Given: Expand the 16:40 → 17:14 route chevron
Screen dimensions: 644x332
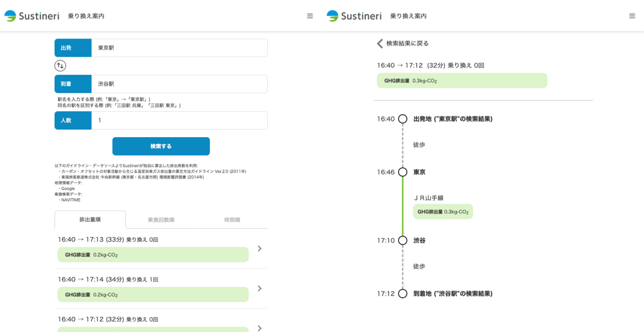Looking at the screenshot, I should coord(259,288).
